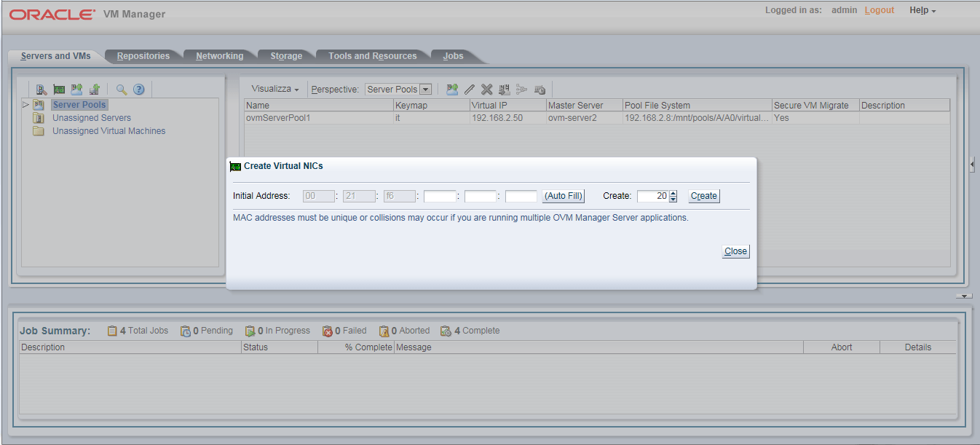The width and height of the screenshot is (980, 445).
Task: Click the Total Jobs clipboard icon
Action: point(112,331)
